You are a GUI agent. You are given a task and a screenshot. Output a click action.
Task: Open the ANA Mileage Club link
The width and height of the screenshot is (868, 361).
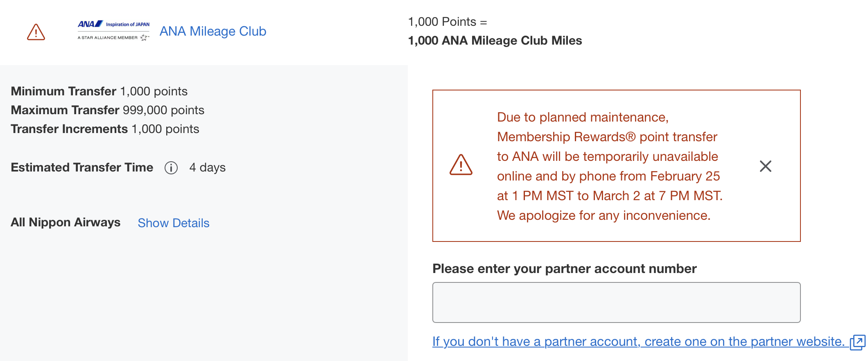[212, 31]
